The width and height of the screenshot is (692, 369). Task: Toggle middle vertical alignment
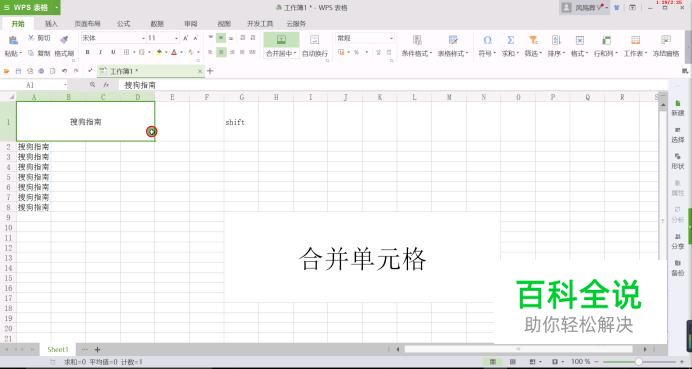point(221,38)
